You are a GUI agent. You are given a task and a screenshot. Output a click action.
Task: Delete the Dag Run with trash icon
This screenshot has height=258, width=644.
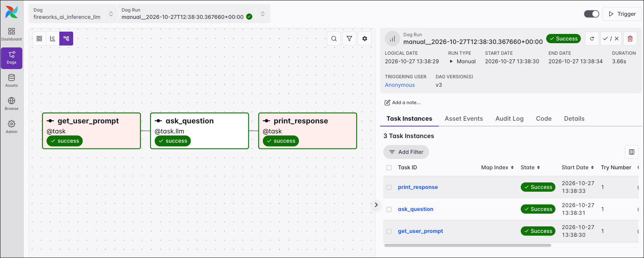coord(630,39)
